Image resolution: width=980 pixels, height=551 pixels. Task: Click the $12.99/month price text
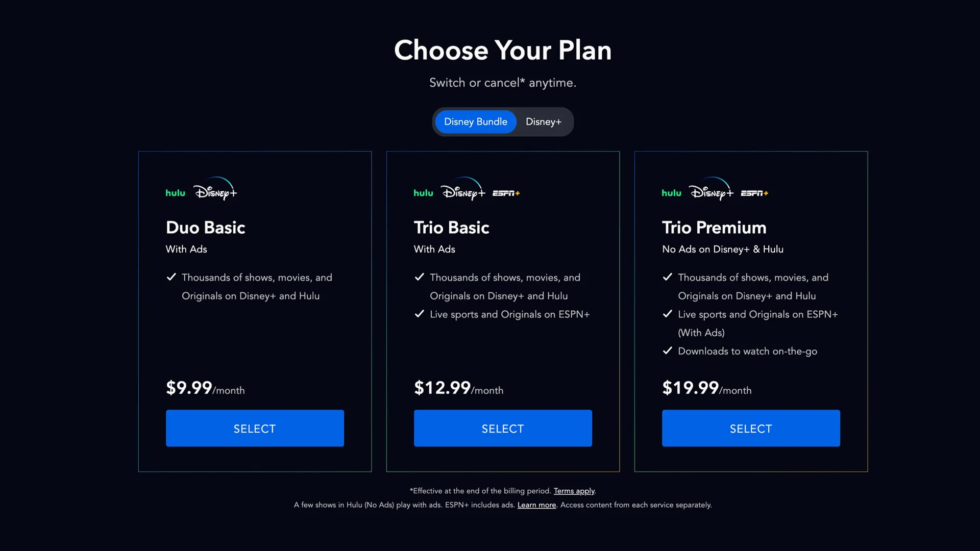pos(458,389)
